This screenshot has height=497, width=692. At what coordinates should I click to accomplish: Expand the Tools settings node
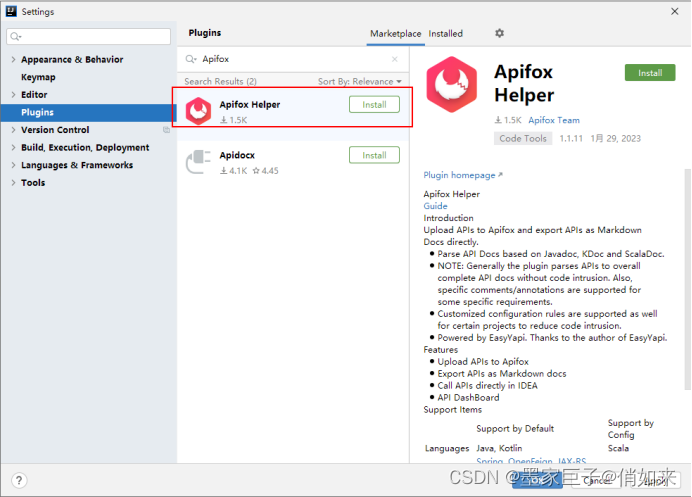click(13, 183)
